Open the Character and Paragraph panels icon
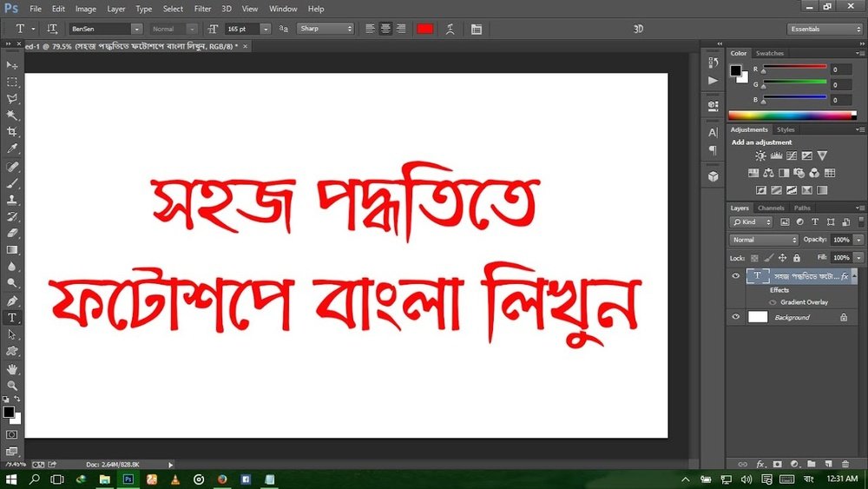Screen dimensions: 868x489 [476, 29]
